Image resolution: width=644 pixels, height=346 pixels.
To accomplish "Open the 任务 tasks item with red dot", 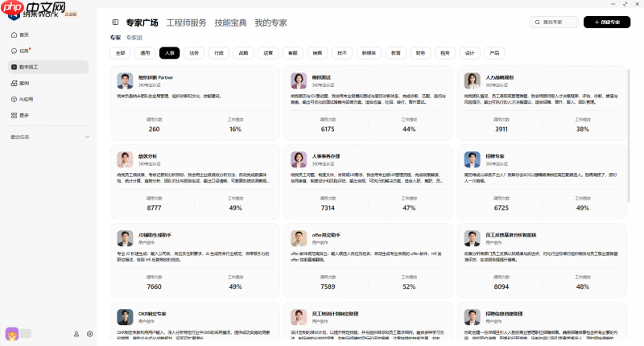I will [x=21, y=51].
